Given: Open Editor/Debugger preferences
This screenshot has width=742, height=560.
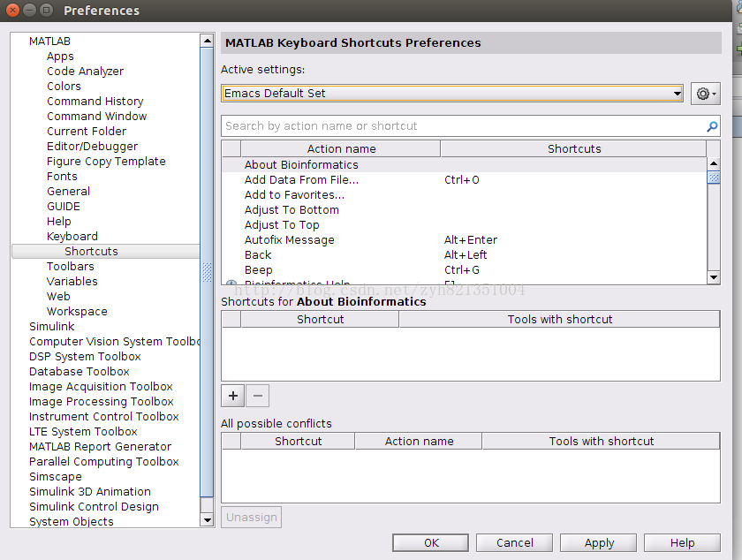Looking at the screenshot, I should (92, 147).
